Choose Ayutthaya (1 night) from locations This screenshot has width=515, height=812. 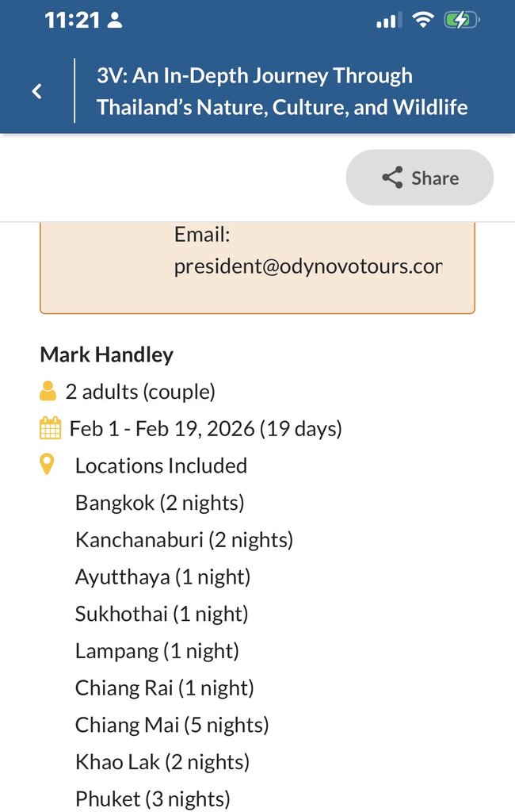162,576
